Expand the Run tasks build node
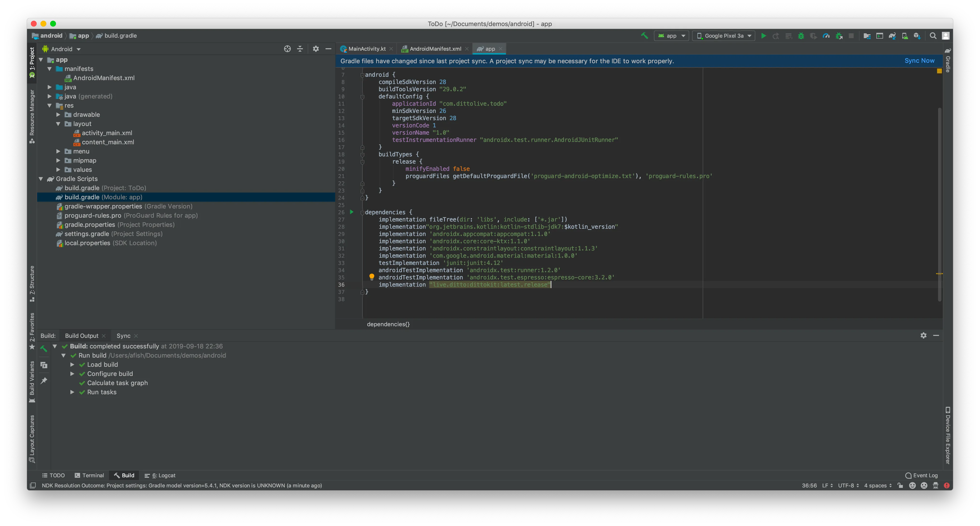 [72, 392]
